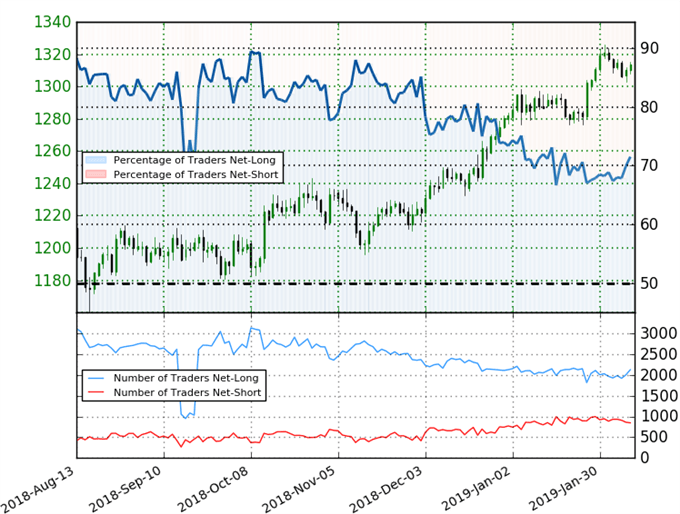This screenshot has height=514, width=680.
Task: Click the 1180 price axis label
Action: (52, 281)
